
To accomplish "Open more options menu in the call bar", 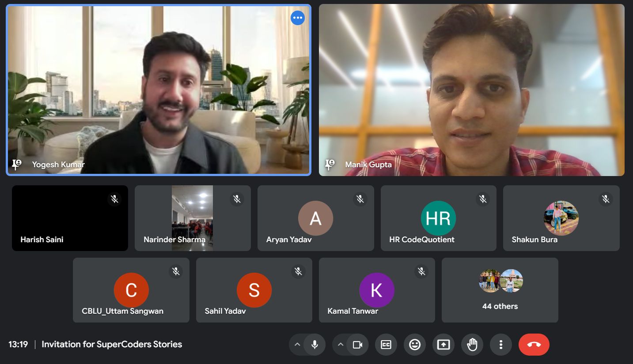I will pos(501,345).
